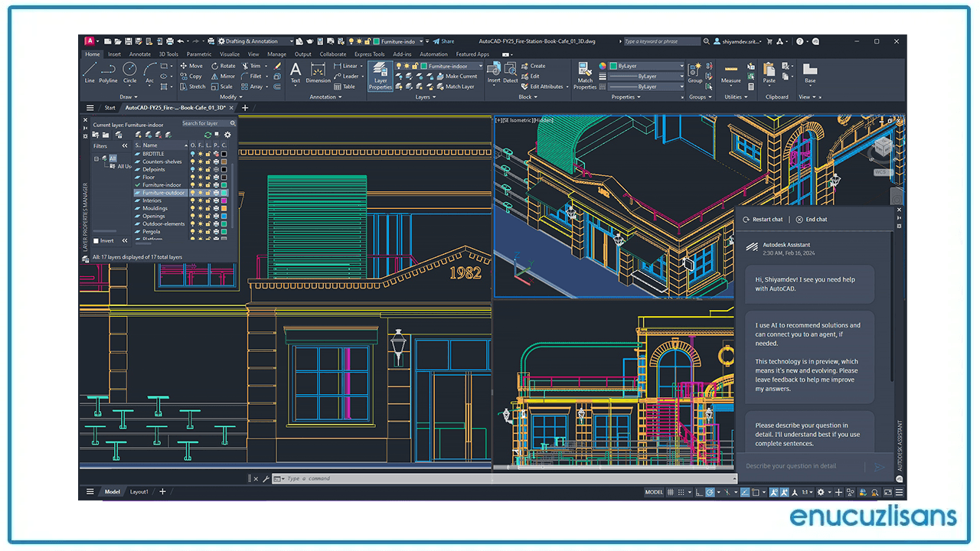The image size is (980, 551).
Task: Refresh the layer list
Action: click(x=207, y=135)
